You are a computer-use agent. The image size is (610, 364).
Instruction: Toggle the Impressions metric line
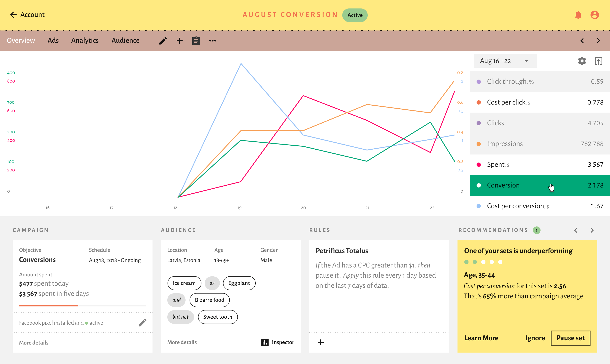click(x=539, y=144)
